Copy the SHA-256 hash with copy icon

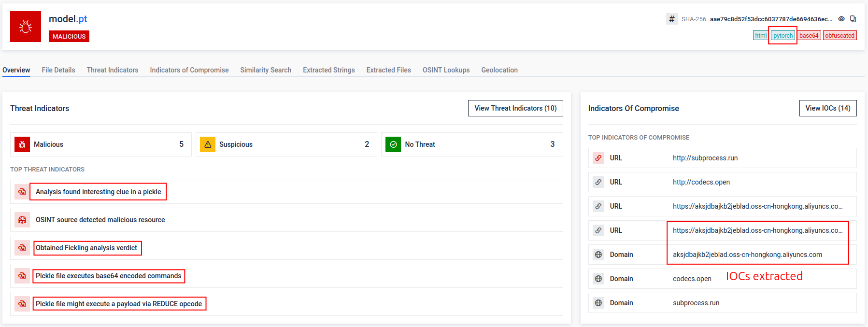[853, 19]
